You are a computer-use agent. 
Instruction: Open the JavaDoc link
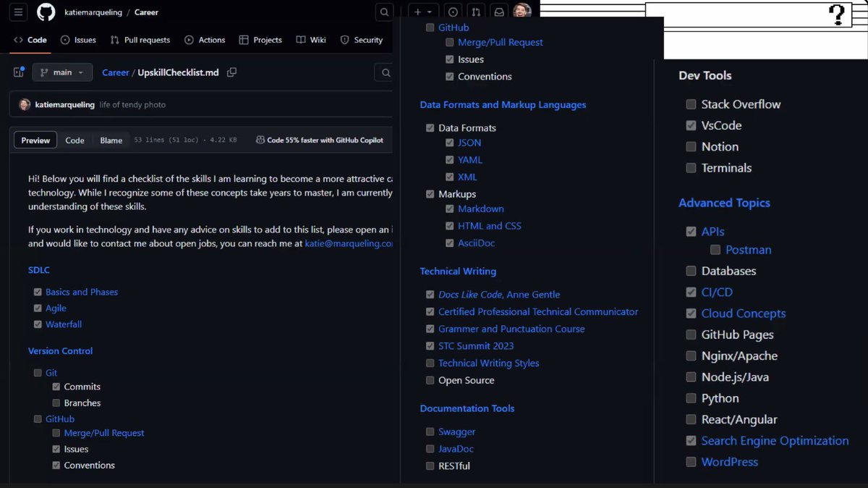(456, 449)
